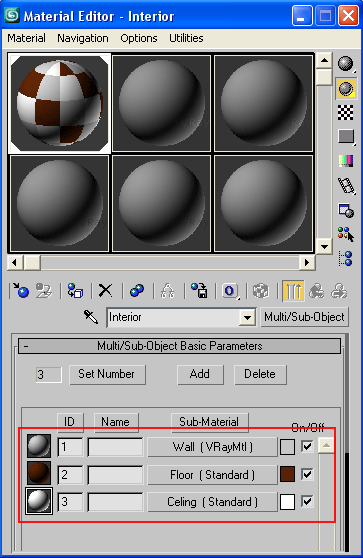Uncheck the Wall sub-material On/Off checkbox
Screen dimensions: 363x558
(x=307, y=446)
